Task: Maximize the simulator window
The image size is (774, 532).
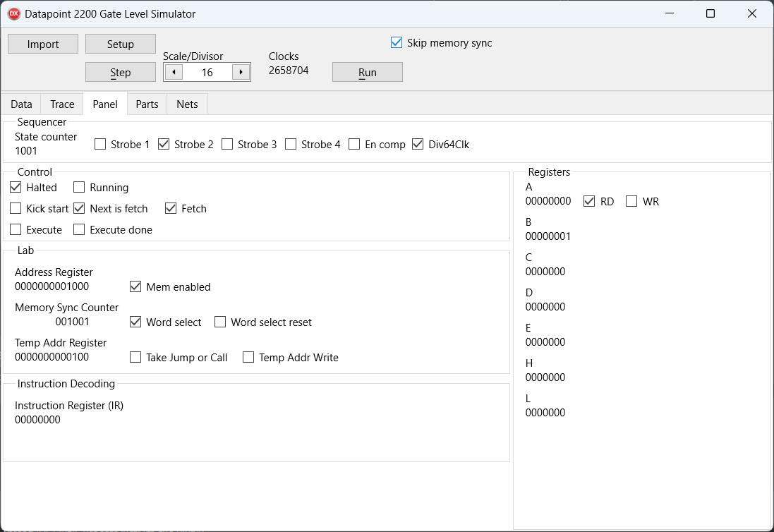Action: pyautogui.click(x=710, y=13)
